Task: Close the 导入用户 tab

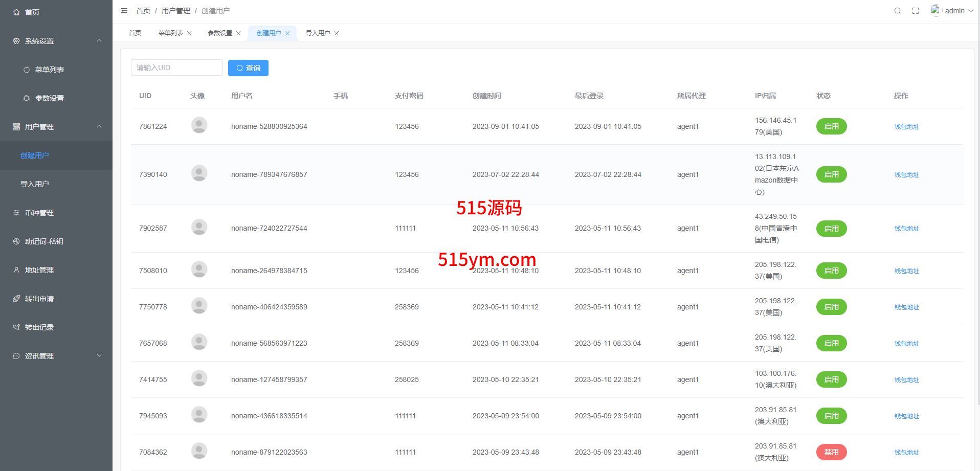Action: 337,33
